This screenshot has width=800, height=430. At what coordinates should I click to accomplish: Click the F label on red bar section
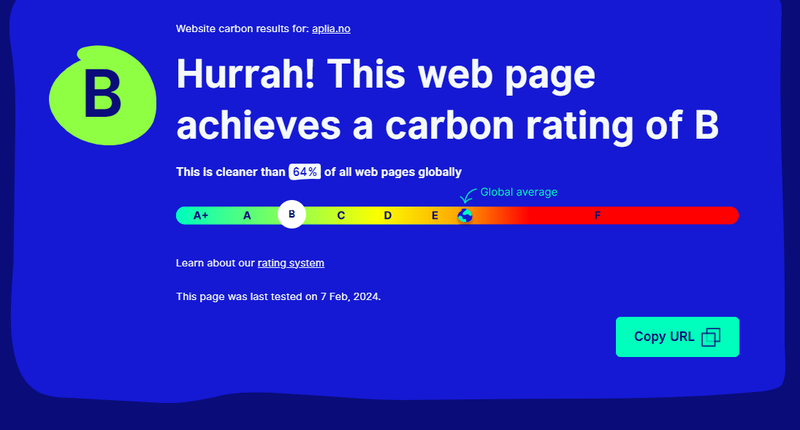pyautogui.click(x=597, y=215)
